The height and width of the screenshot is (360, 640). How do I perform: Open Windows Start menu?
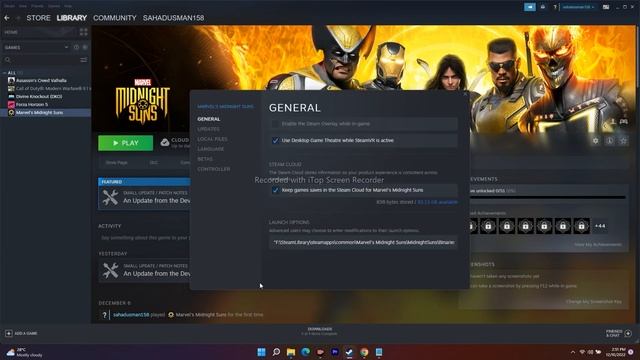pyautogui.click(x=262, y=352)
